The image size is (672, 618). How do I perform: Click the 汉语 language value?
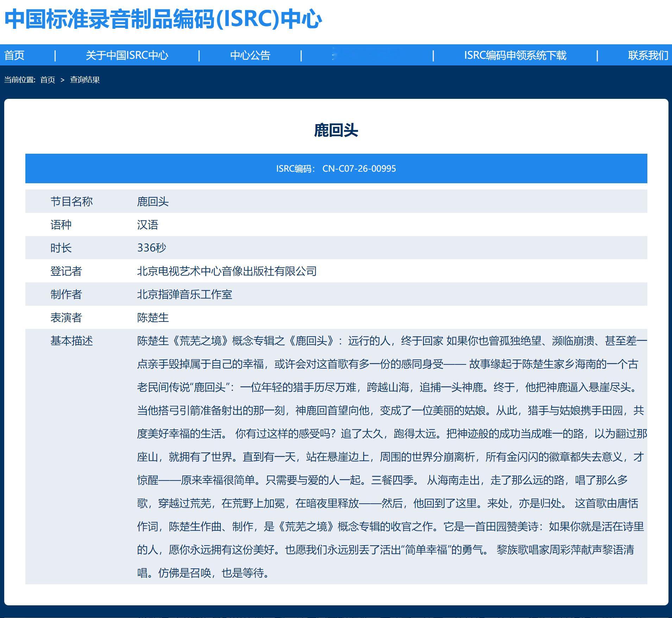(x=147, y=225)
